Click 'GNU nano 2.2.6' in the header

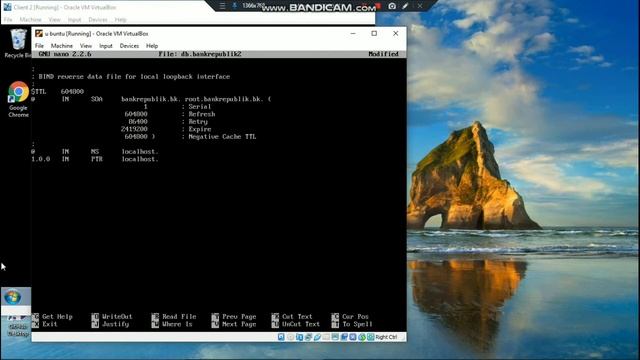coord(65,54)
